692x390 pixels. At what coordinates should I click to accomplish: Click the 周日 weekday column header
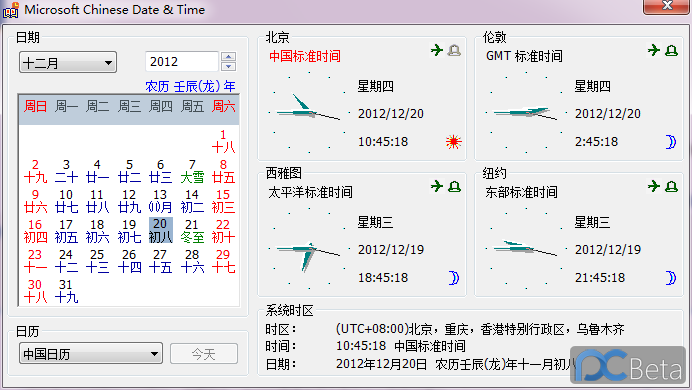(x=35, y=106)
